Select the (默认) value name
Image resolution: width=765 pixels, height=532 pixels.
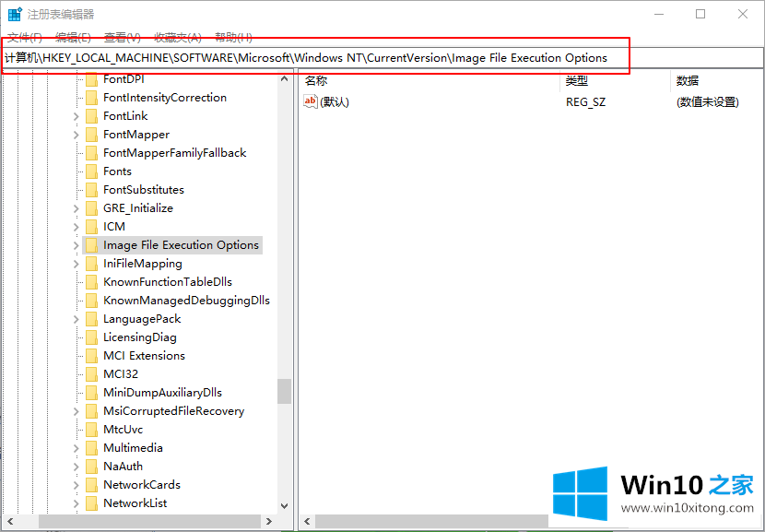[335, 102]
